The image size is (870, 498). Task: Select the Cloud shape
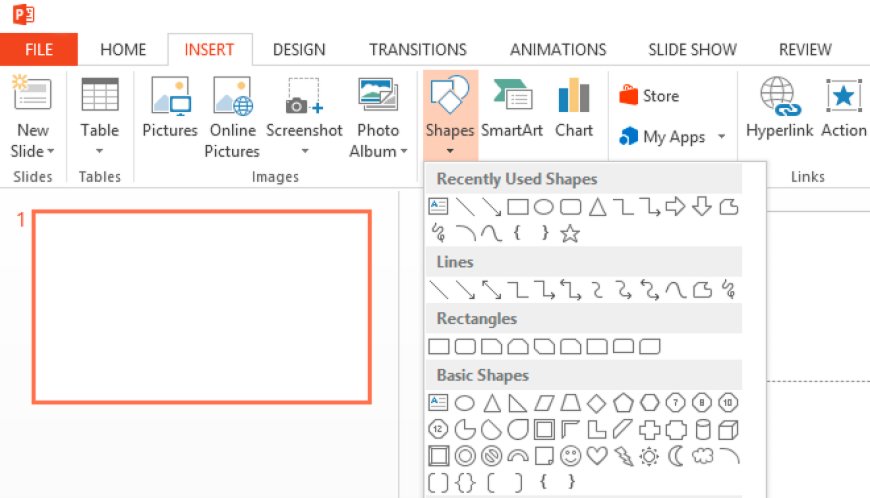702,457
